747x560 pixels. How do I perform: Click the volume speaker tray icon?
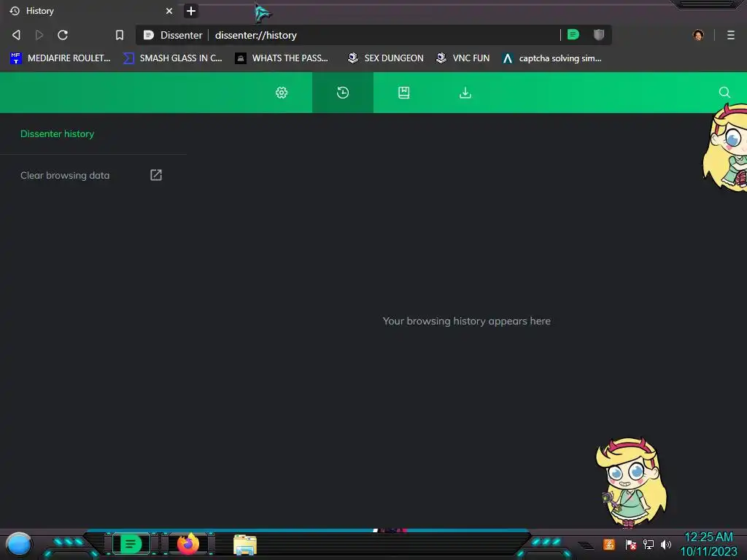pyautogui.click(x=665, y=544)
